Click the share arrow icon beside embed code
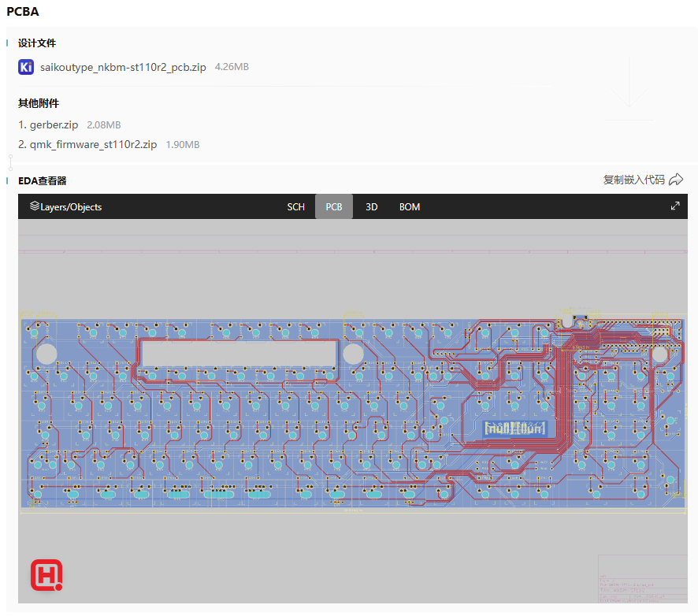 click(675, 180)
